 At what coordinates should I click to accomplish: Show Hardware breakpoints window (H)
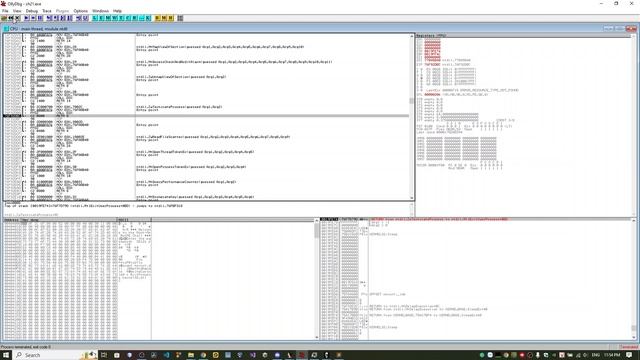point(170,18)
